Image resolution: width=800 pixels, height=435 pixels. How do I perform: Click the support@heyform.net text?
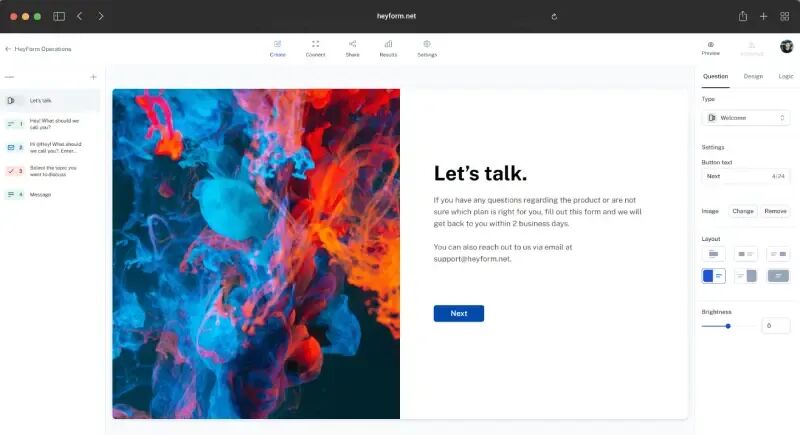472,259
